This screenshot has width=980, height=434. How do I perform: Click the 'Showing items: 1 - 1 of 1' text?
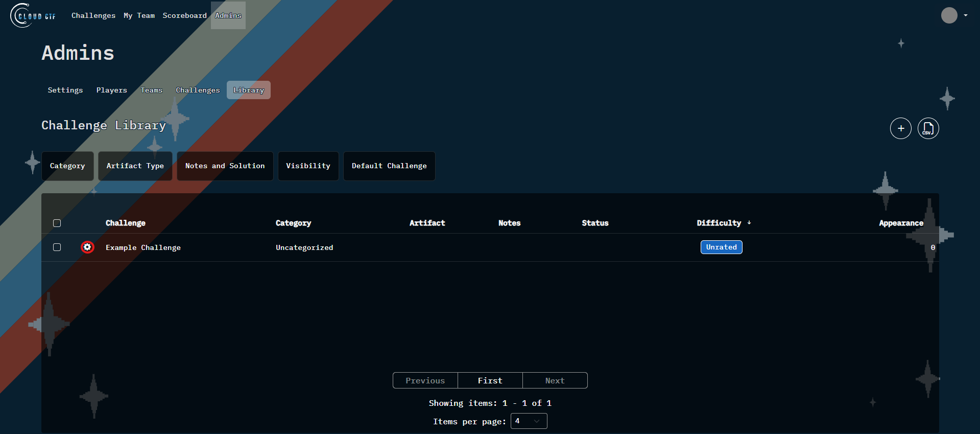pyautogui.click(x=490, y=403)
